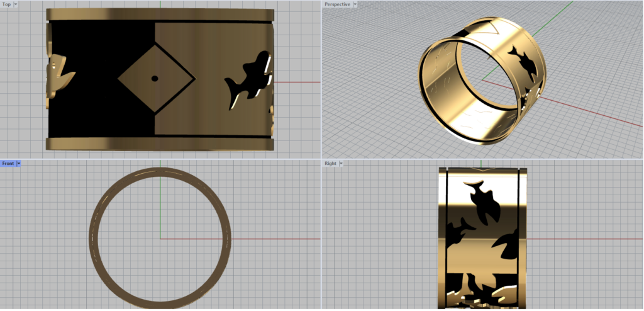Click the small dot inside the diamond

pos(154,79)
